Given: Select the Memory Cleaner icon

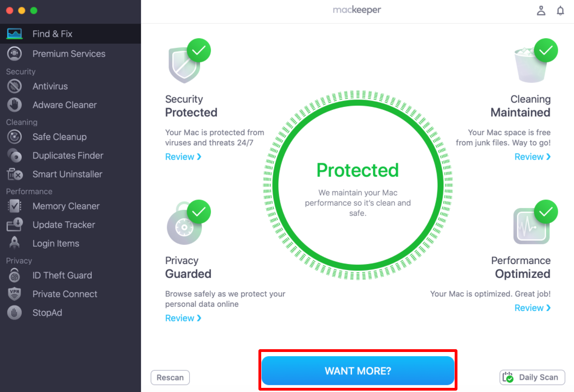Looking at the screenshot, I should pos(15,206).
